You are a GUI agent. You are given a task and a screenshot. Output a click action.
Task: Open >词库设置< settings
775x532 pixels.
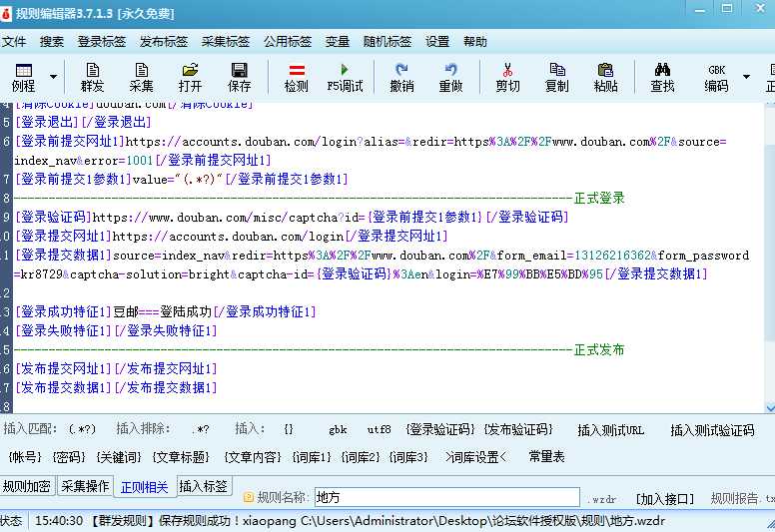(x=476, y=457)
